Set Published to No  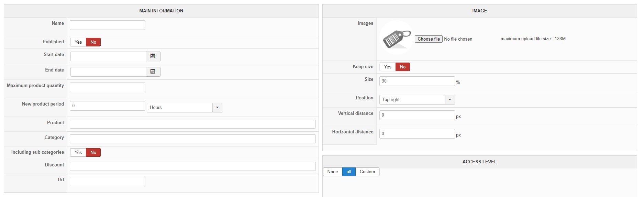pos(93,42)
